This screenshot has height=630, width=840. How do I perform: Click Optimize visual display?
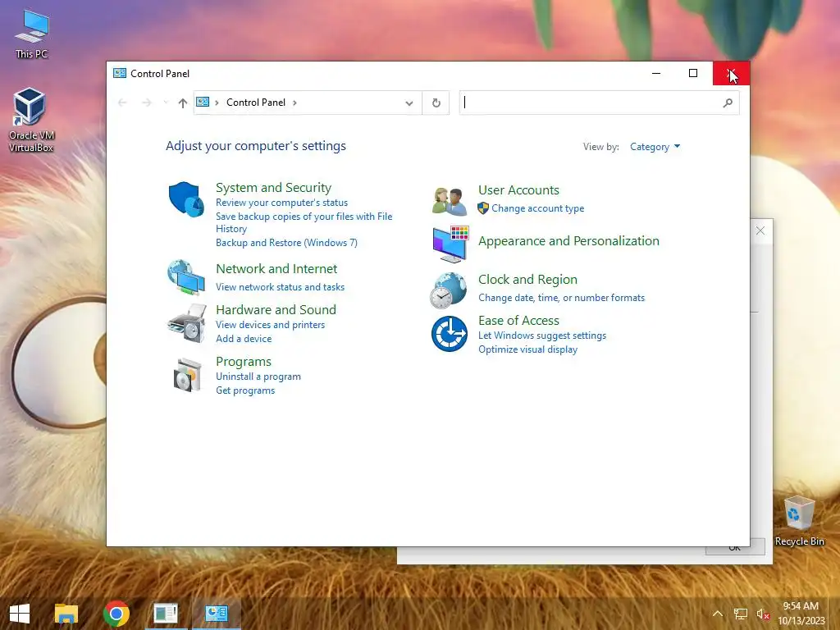[527, 349]
